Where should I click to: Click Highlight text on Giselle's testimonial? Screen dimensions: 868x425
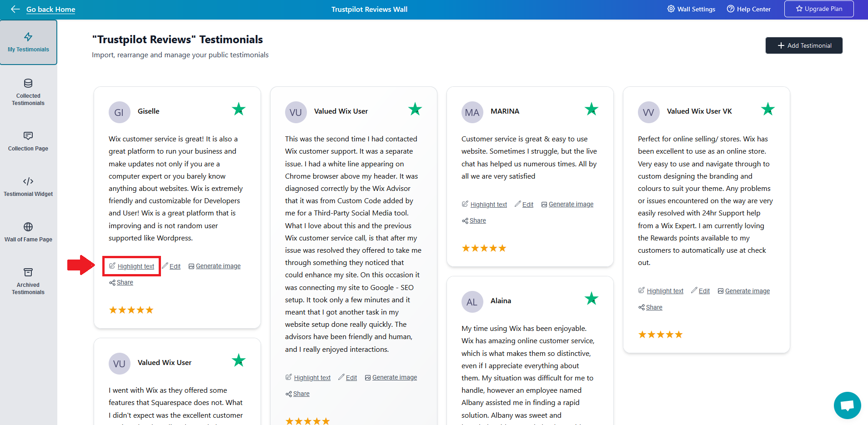coord(135,266)
